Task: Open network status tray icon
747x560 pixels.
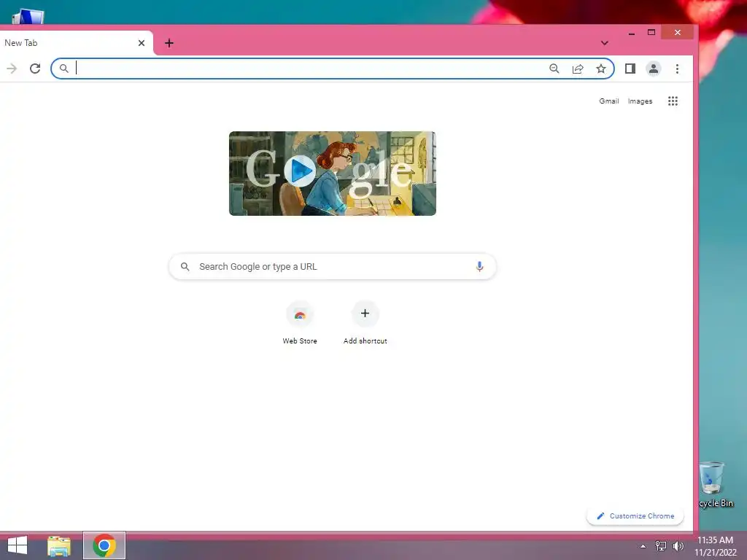Action: 661,546
